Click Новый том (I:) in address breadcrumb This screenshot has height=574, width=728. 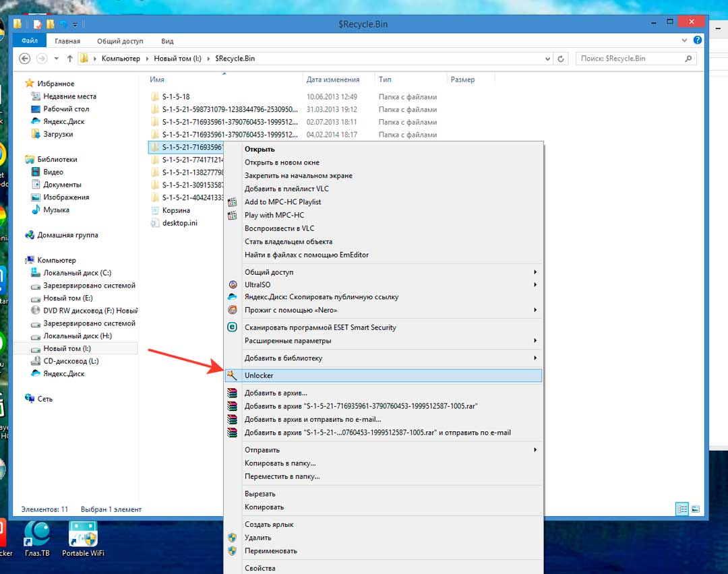coord(177,59)
